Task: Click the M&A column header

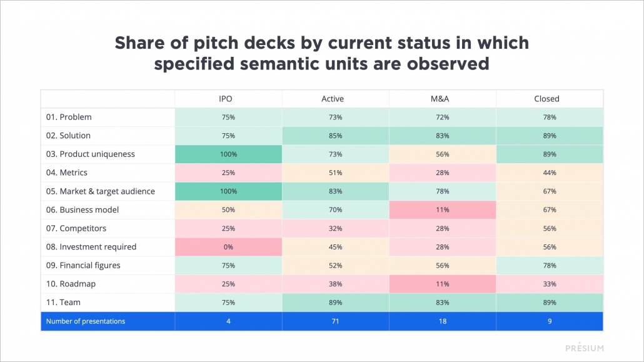Action: [x=442, y=99]
